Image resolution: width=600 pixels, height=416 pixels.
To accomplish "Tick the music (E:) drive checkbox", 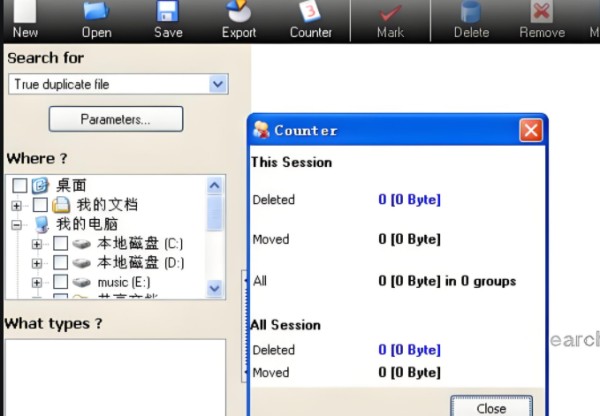I will click(x=60, y=283).
